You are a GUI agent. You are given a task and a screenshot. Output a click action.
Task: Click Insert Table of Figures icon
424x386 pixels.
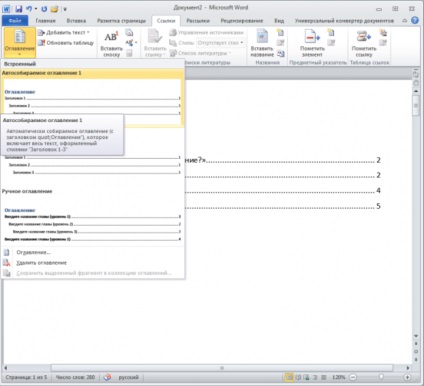(x=280, y=33)
